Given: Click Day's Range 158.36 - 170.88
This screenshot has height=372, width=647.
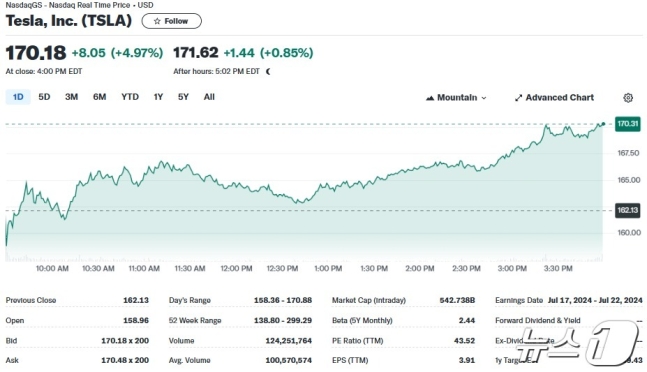Looking at the screenshot, I should click(x=283, y=300).
